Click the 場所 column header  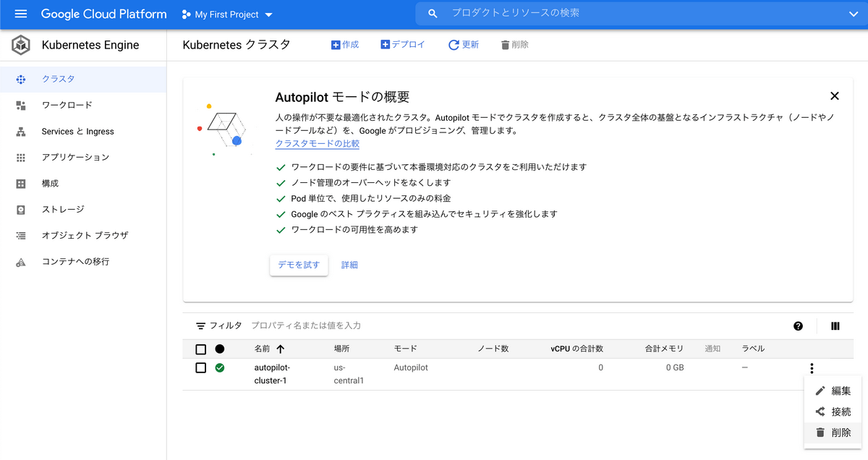[x=341, y=349]
